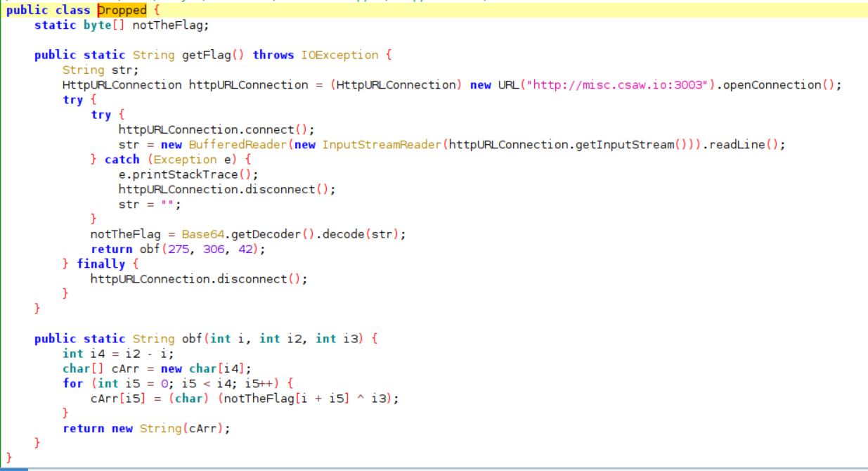Click obf method name in its declaration
The width and height of the screenshot is (868, 471).
[x=192, y=339]
